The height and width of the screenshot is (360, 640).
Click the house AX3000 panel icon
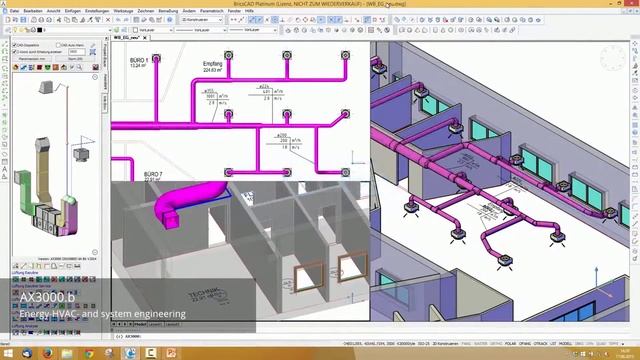(64, 67)
